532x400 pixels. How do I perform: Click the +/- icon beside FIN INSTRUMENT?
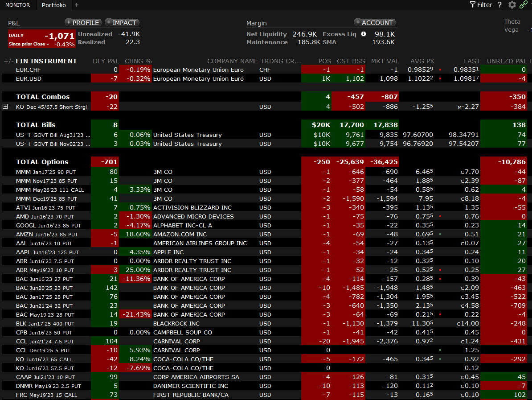point(8,61)
